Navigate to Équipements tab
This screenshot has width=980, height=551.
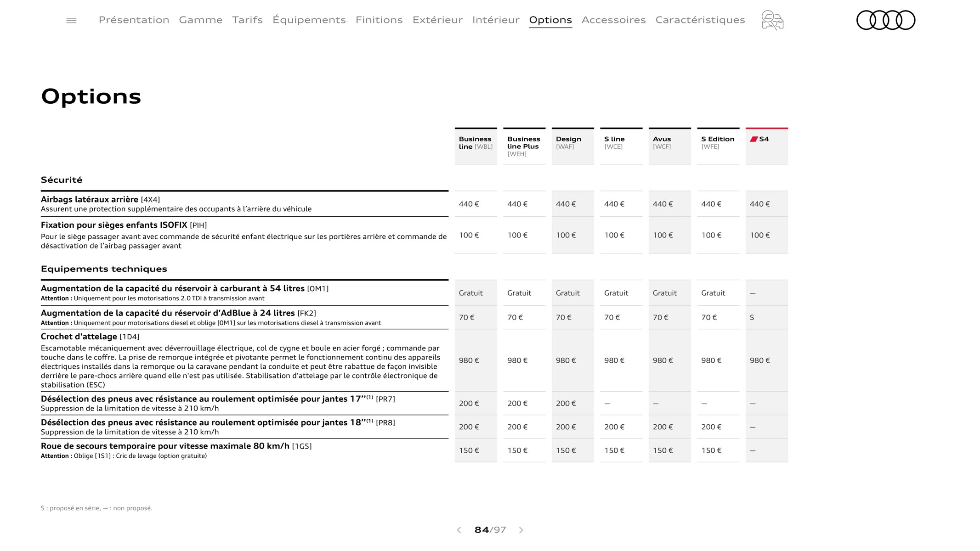[x=309, y=20]
